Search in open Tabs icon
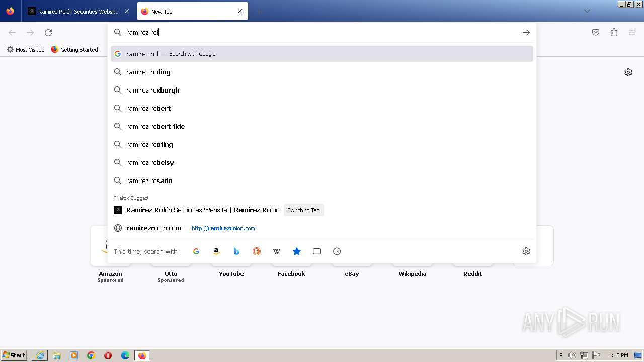Image resolution: width=644 pixels, height=362 pixels. click(317, 251)
